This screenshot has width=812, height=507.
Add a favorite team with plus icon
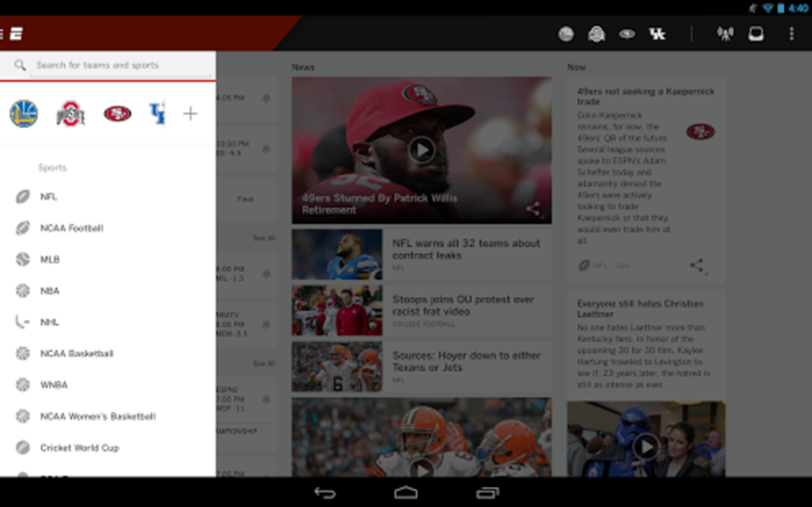190,113
